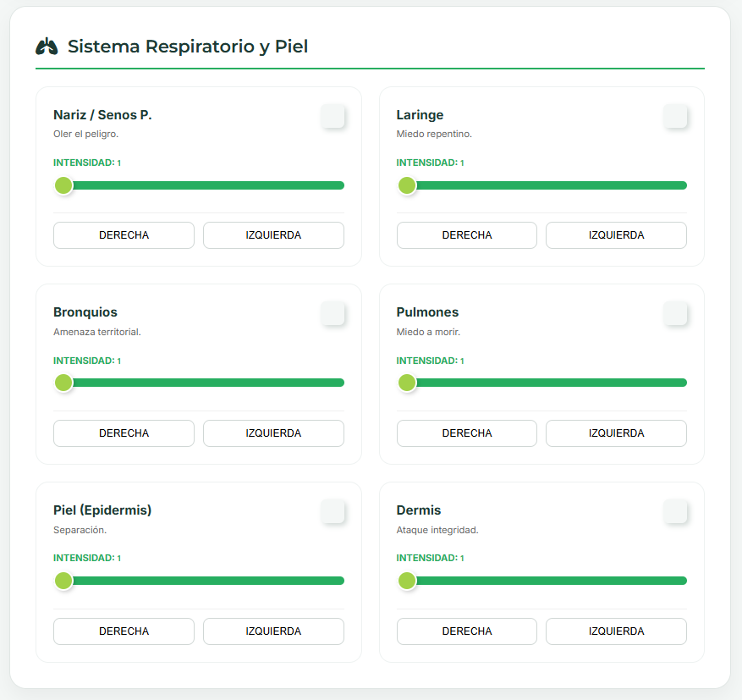Pick DERECHA for Bronquios
Image resolution: width=742 pixels, height=700 pixels.
pyautogui.click(x=124, y=433)
